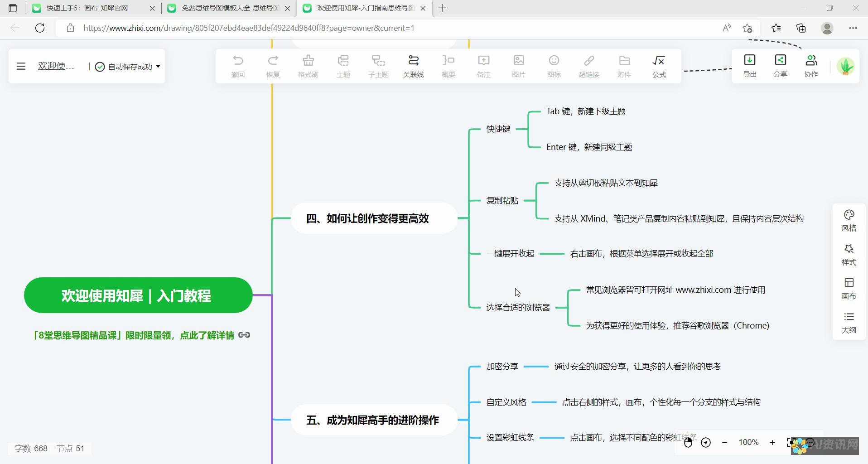Open the 样式 format panel
Screen dimensions: 868x464
[849, 255]
